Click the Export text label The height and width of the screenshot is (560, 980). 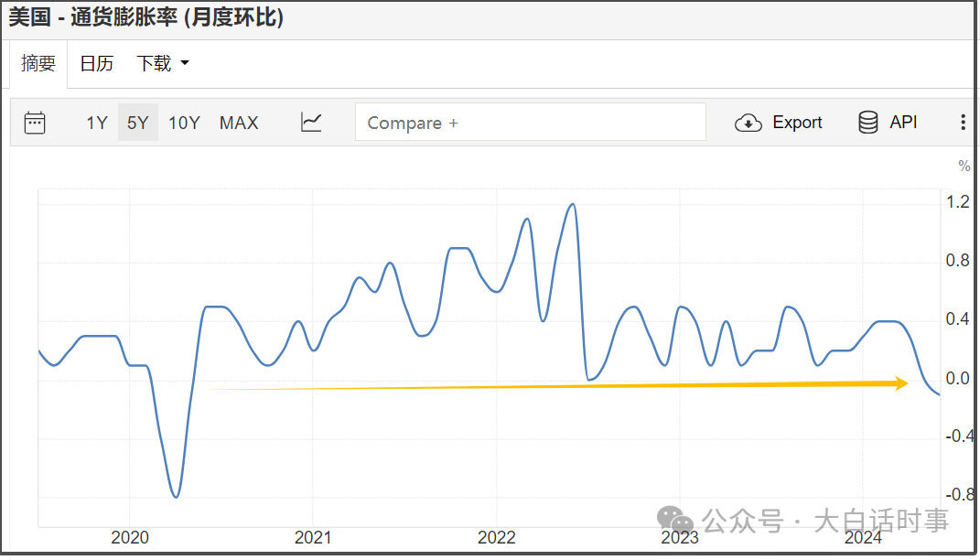[797, 123]
